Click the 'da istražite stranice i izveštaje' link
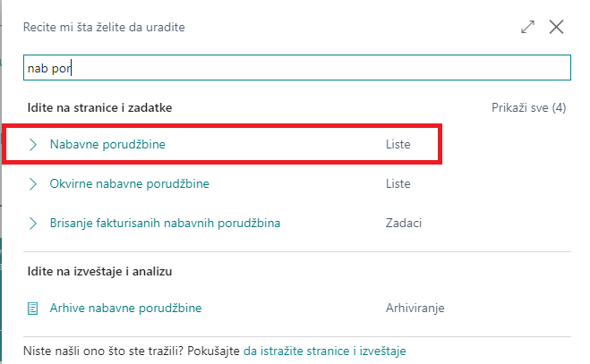 tap(325, 351)
